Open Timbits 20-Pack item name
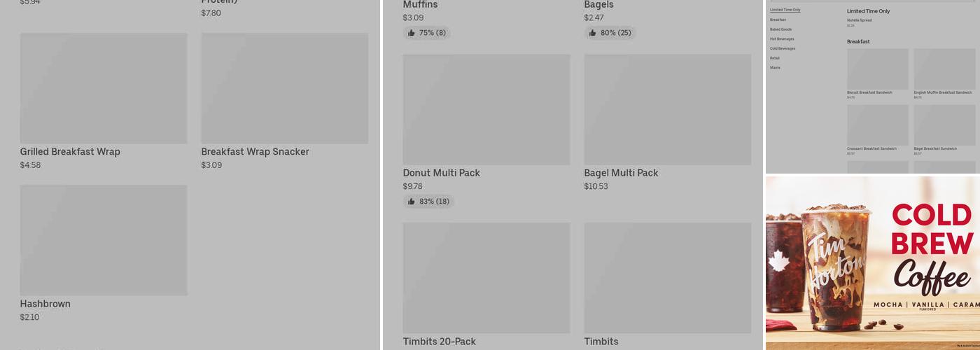Viewport: 980px width, 350px height. click(439, 342)
